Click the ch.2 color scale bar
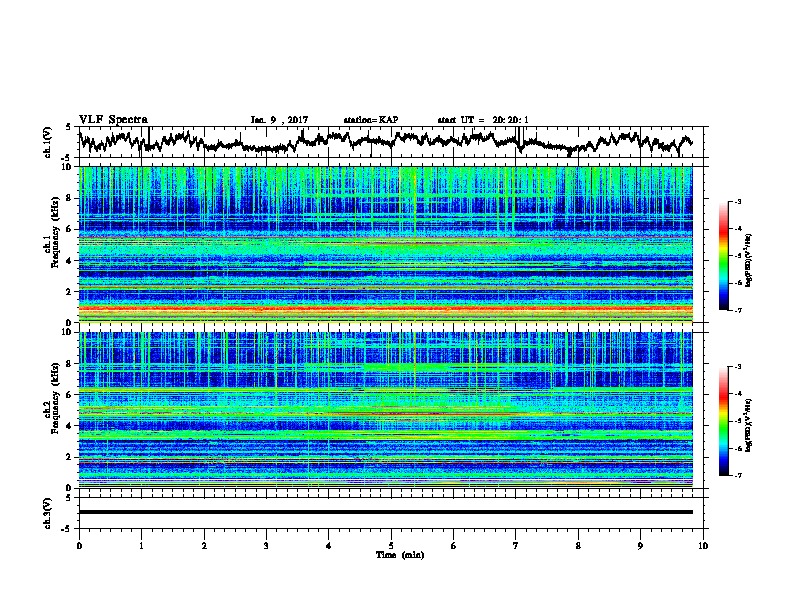This screenshot has height=612, width=792. (723, 421)
